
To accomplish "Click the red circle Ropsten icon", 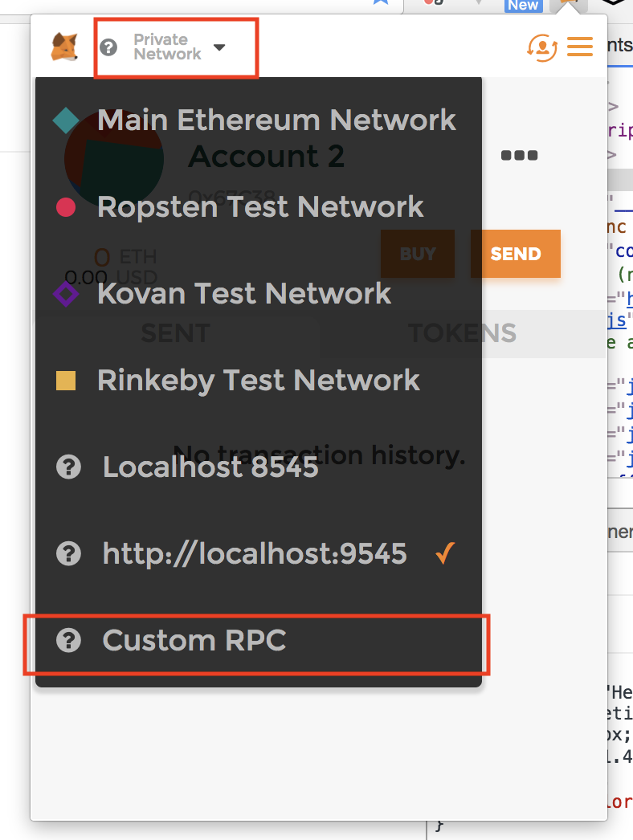I will point(66,208).
